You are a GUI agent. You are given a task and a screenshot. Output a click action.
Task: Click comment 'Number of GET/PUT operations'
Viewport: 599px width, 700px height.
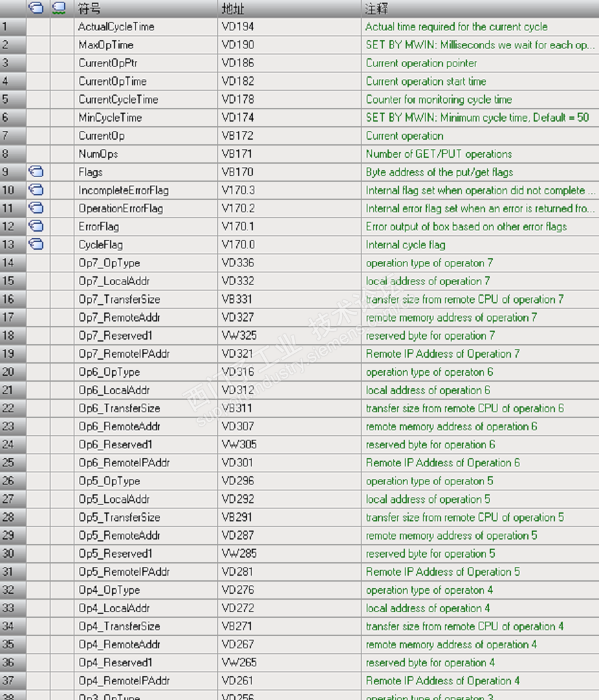tap(439, 154)
